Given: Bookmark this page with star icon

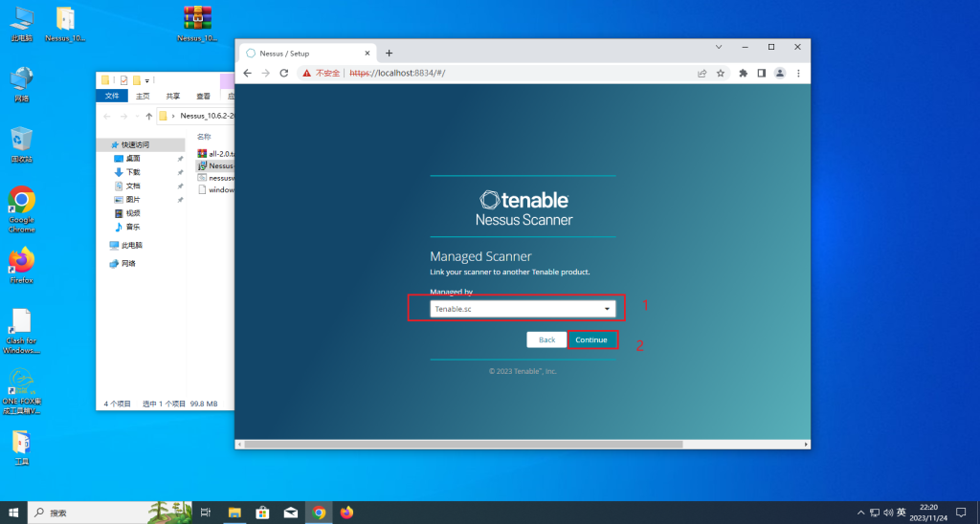Looking at the screenshot, I should (x=721, y=73).
